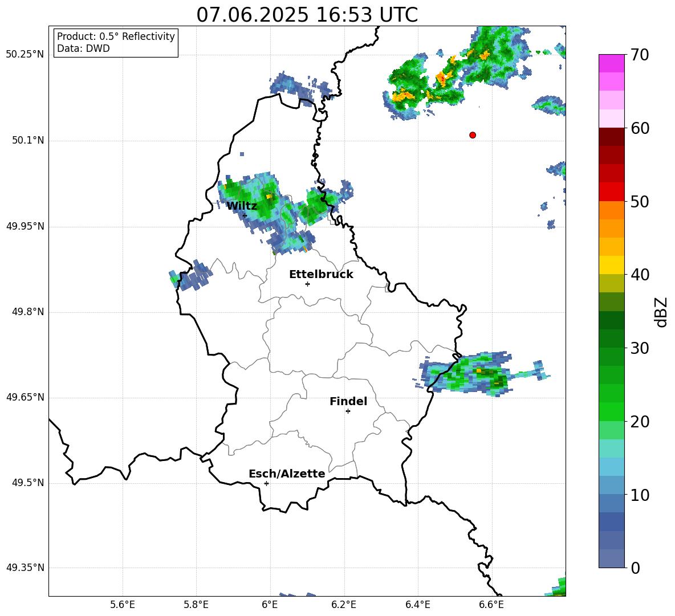Click the 49.35°N latitude label
The image size is (675, 616).
tap(25, 568)
